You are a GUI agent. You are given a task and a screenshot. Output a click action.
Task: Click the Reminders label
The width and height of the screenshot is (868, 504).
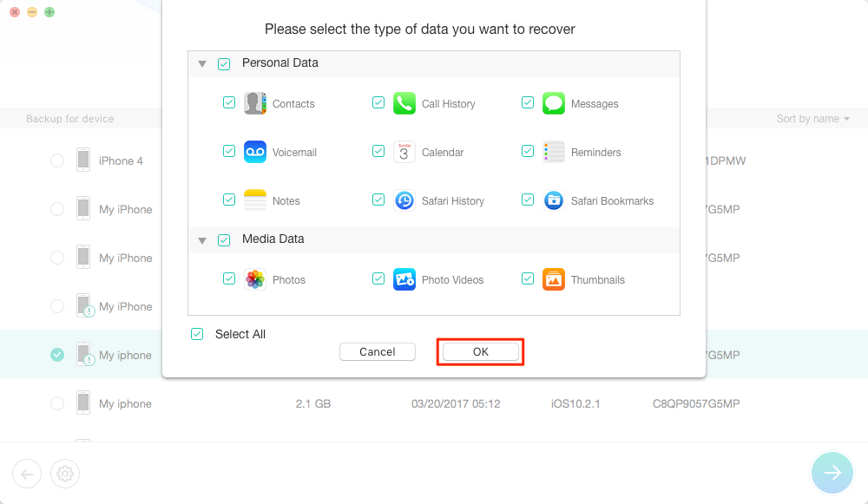tap(595, 152)
